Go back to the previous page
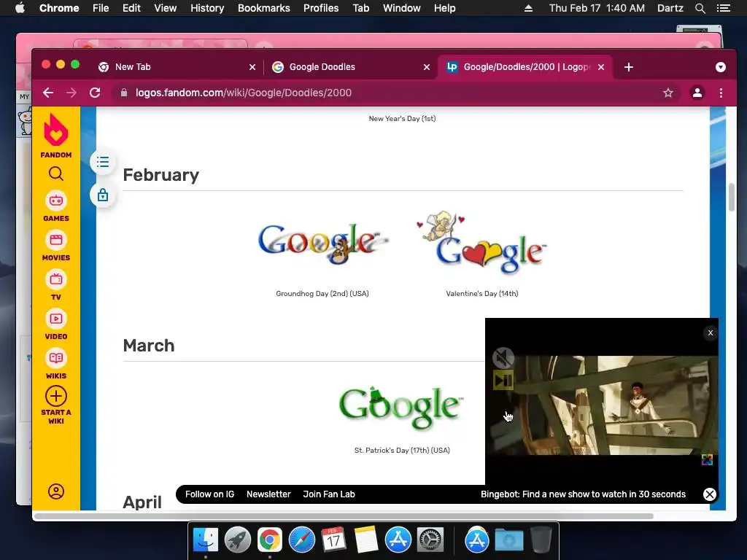This screenshot has height=560, width=747. 48,93
